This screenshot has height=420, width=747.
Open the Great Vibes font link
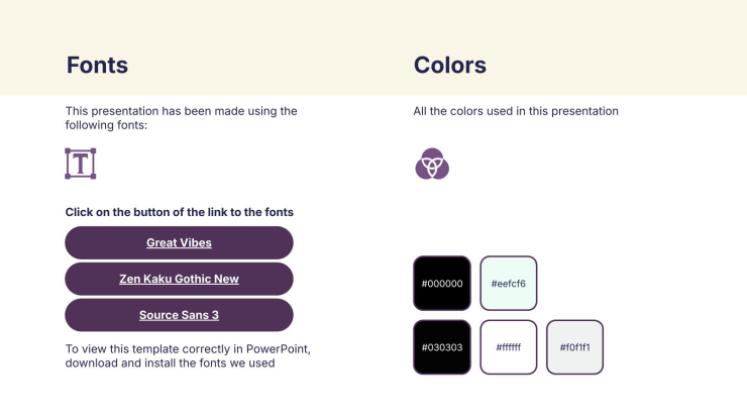click(x=179, y=243)
